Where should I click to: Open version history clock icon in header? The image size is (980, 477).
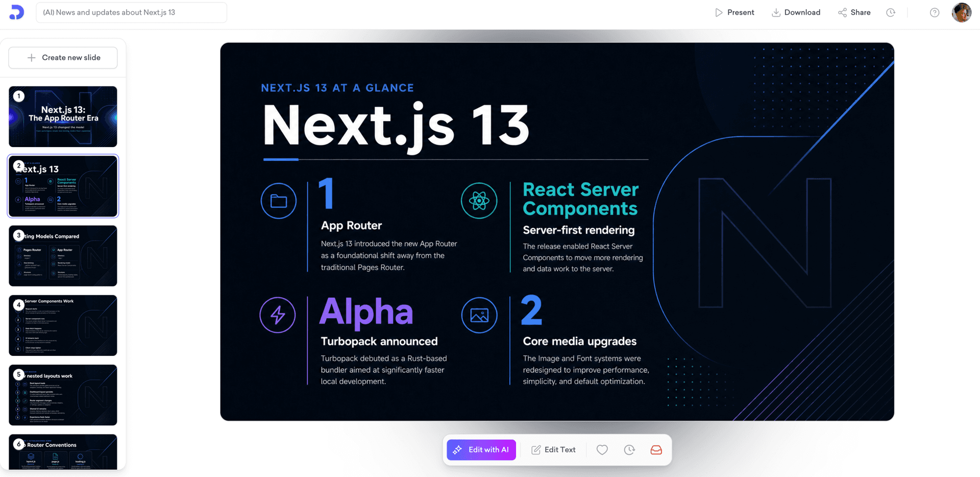tap(891, 12)
